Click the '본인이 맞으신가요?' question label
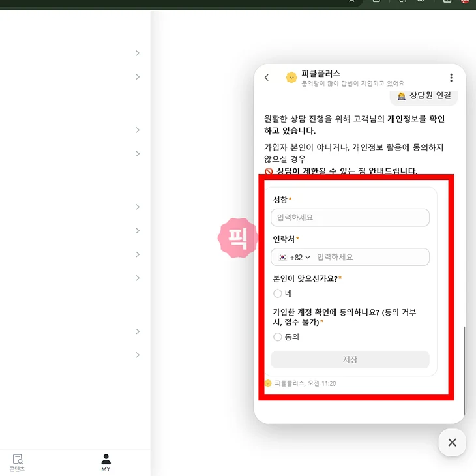This screenshot has height=476, width=476. point(305,278)
